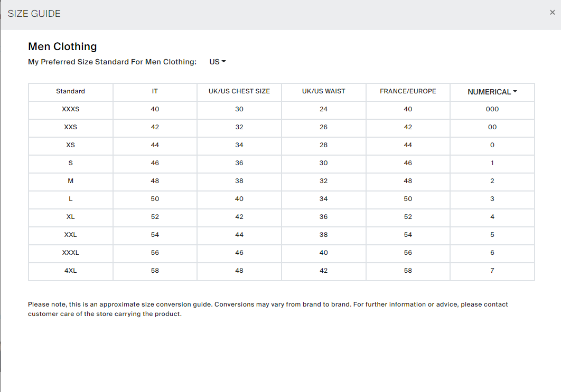The image size is (561, 392).
Task: Click the size conversion disclaimer text
Action: point(268,309)
